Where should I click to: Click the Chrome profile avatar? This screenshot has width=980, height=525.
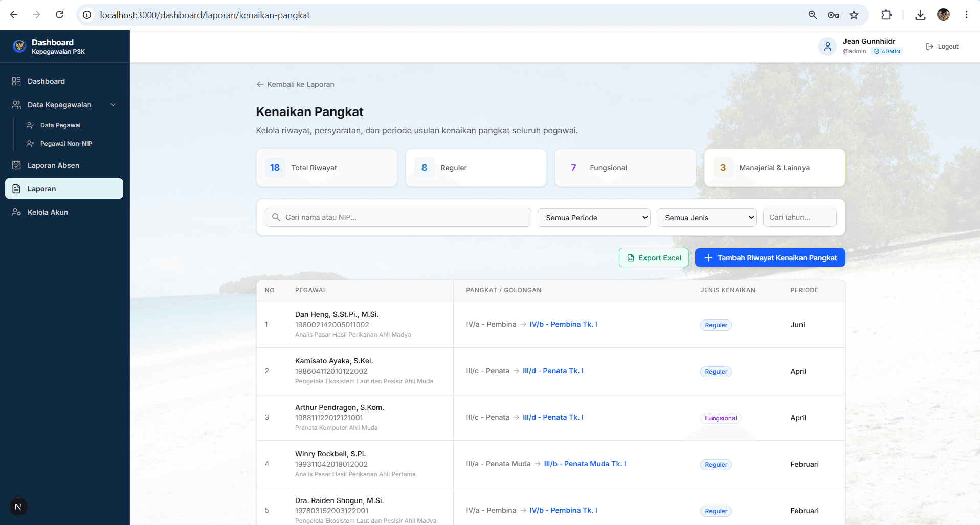pyautogui.click(x=943, y=15)
